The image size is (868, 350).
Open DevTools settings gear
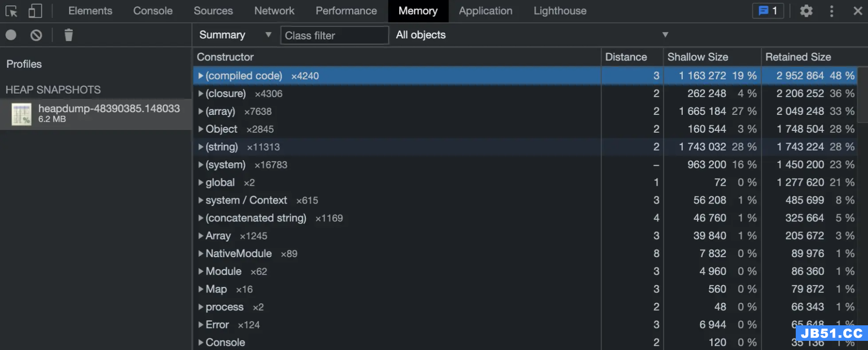(x=806, y=11)
